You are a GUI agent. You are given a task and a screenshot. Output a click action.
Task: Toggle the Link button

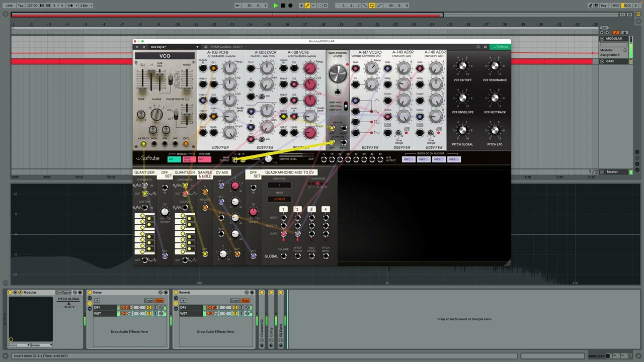[9, 6]
